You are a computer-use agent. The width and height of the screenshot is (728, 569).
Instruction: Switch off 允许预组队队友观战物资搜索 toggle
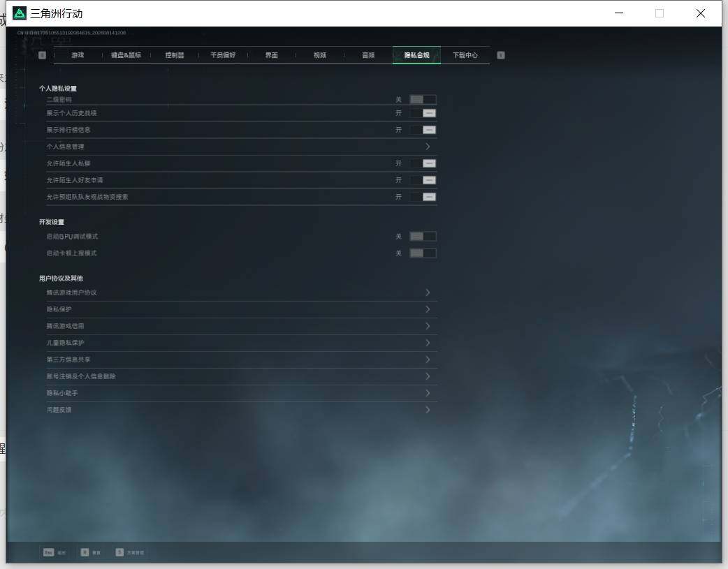[x=423, y=197]
